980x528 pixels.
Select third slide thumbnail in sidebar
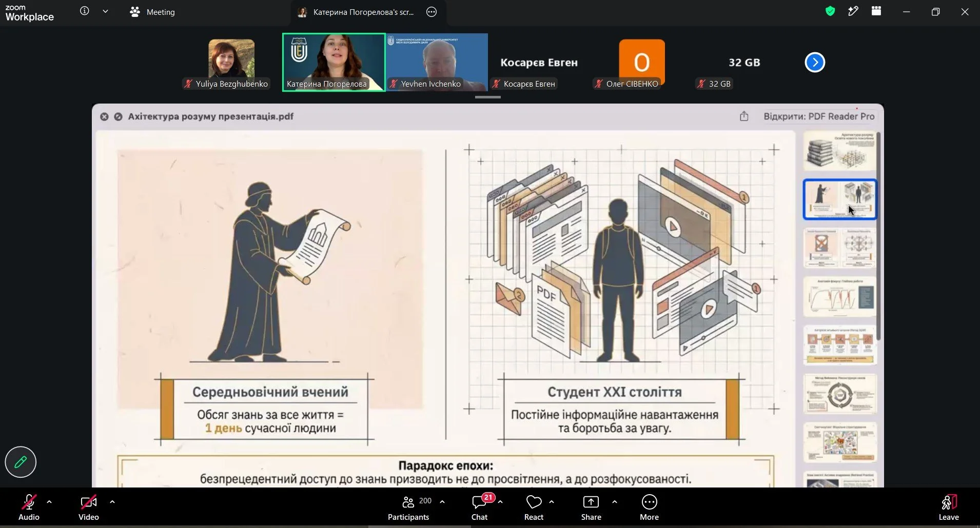839,248
